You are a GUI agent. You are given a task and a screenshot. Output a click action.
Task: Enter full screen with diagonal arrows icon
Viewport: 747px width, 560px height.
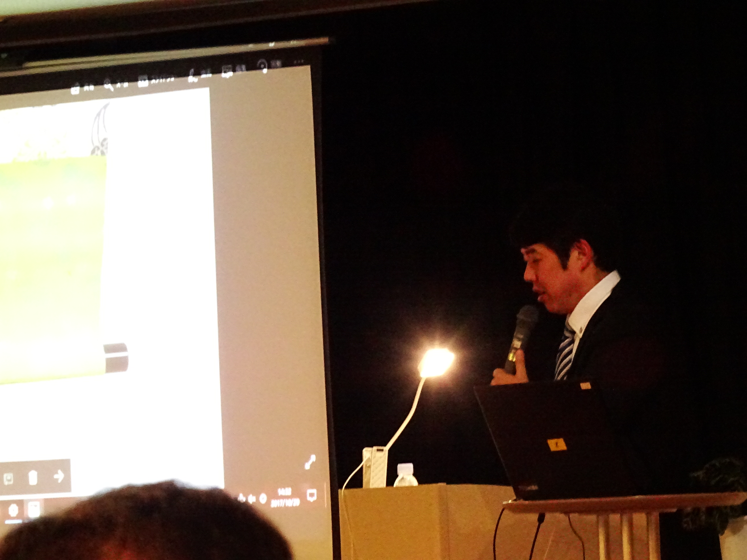(x=310, y=462)
